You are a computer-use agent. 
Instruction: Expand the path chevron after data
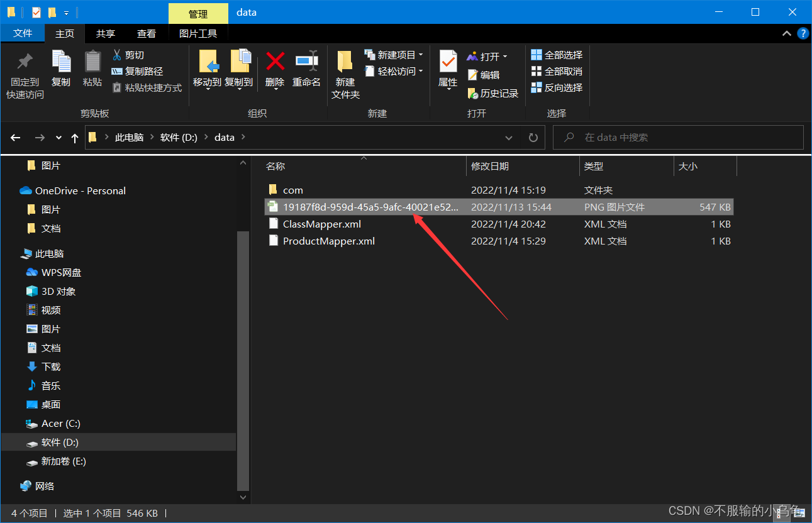click(x=244, y=137)
